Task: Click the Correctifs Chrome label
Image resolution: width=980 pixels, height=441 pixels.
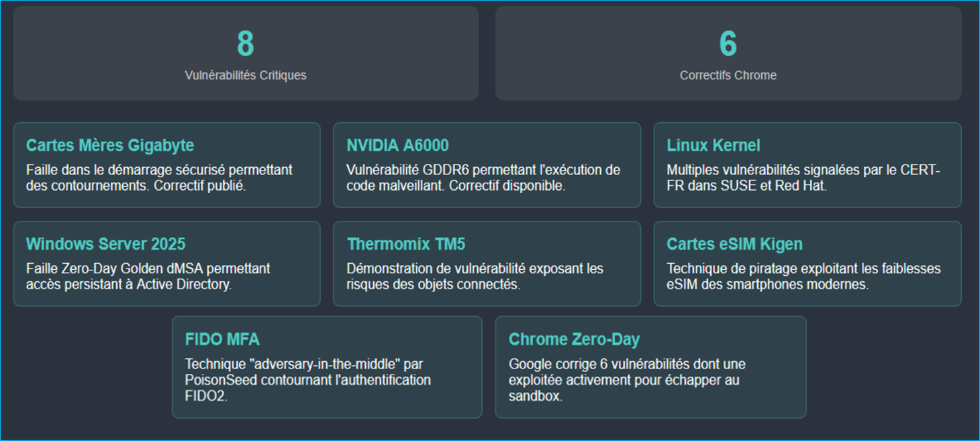Action: 728,75
